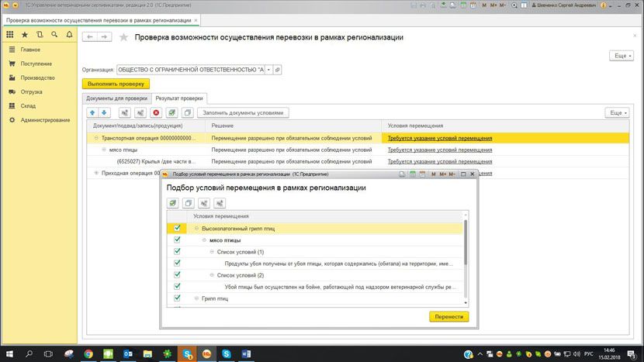The height and width of the screenshot is (362, 644).
Task: Click the red delete icon in results toolbar
Action: pyautogui.click(x=156, y=112)
